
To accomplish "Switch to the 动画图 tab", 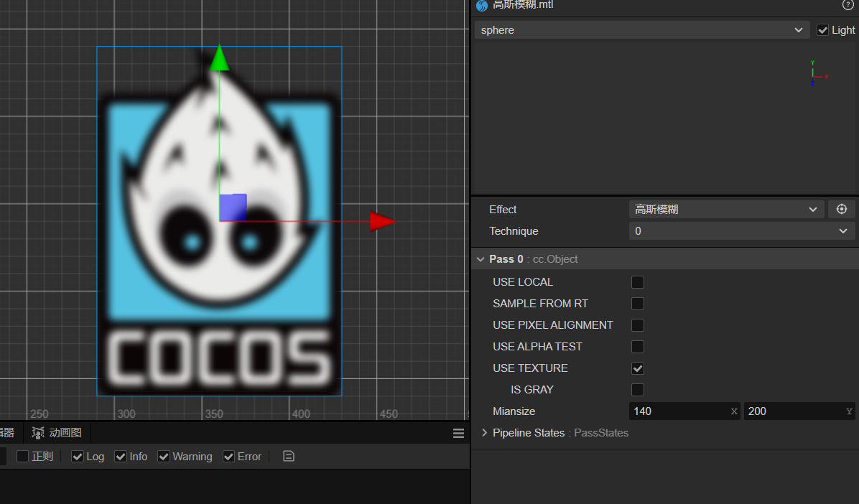I will click(x=57, y=433).
